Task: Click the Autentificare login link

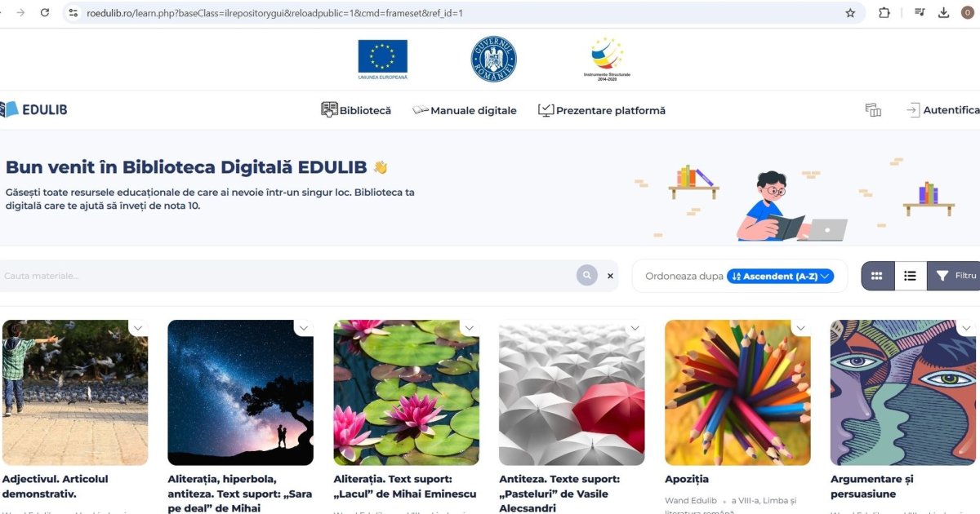Action: [x=942, y=110]
